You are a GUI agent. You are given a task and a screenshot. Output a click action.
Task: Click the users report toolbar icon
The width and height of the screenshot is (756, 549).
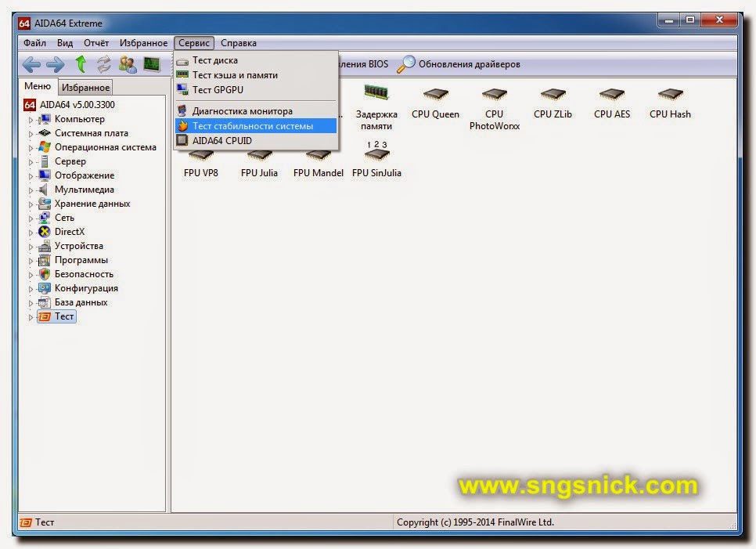(x=128, y=64)
